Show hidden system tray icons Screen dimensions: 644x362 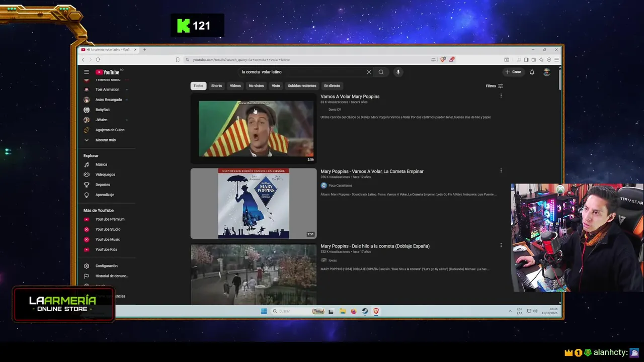pos(510,311)
